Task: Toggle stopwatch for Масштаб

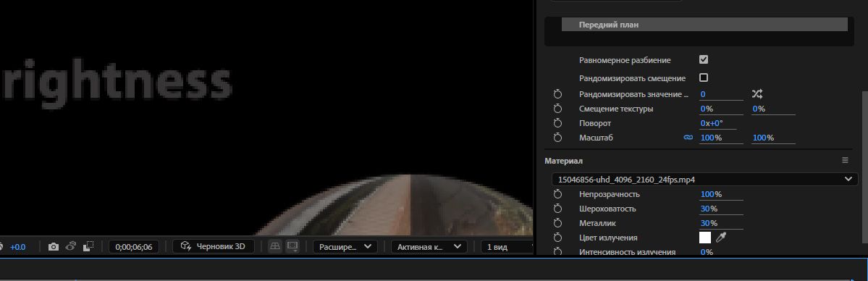Action: [557, 138]
